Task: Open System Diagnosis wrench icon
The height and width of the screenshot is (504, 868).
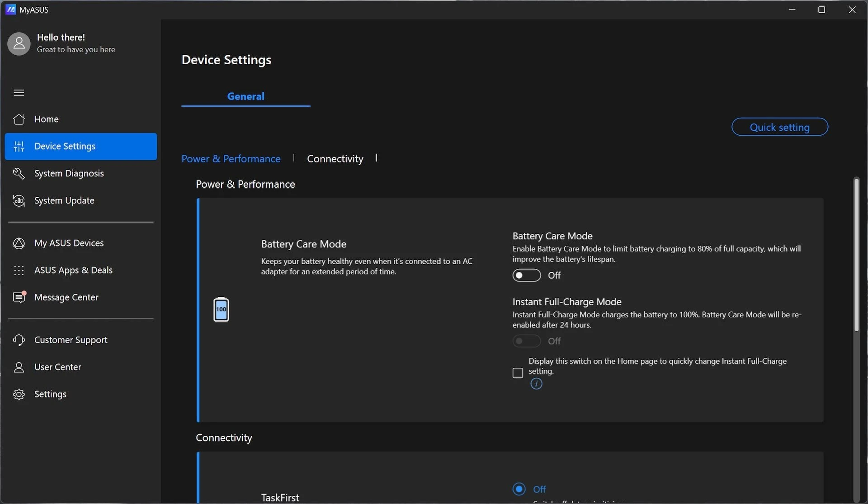Action: tap(19, 173)
